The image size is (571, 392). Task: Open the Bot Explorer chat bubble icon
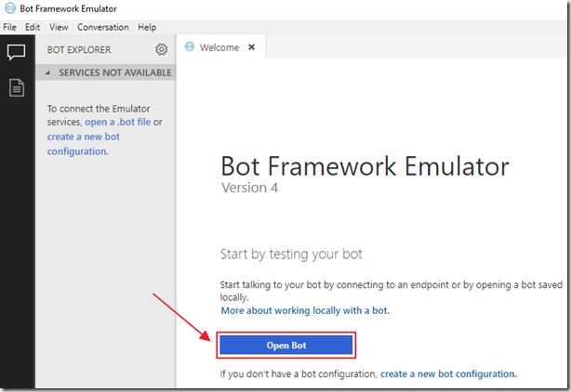(x=17, y=52)
